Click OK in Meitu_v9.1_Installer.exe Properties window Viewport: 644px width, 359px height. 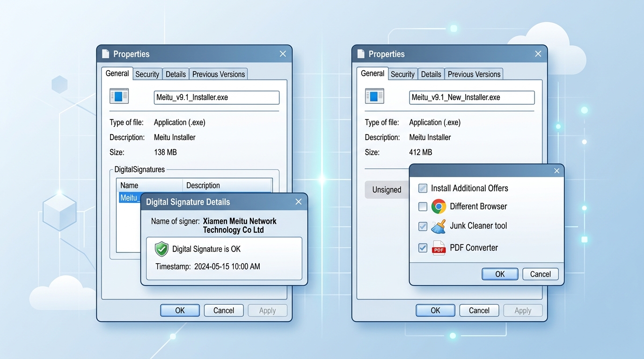pyautogui.click(x=180, y=310)
